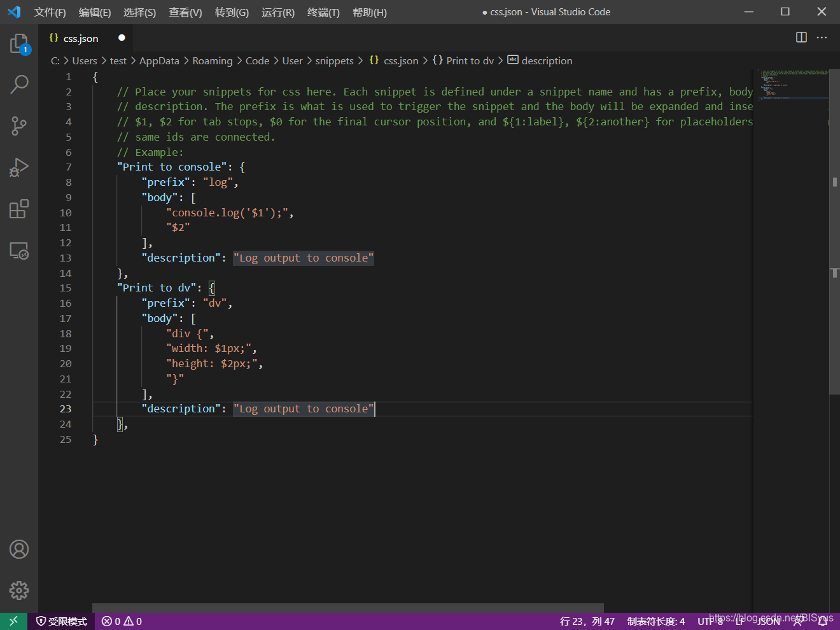Screen dimensions: 840x630
Task: Open the Remote Explorer view
Action: point(19,251)
